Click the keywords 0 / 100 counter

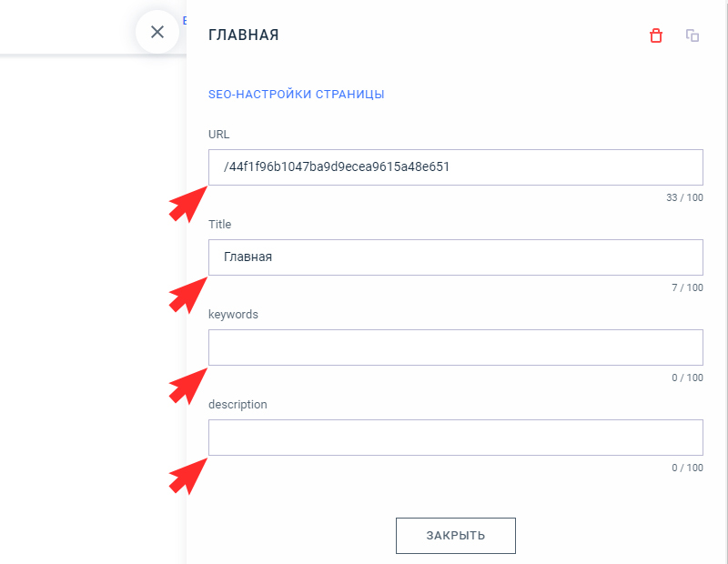point(687,378)
